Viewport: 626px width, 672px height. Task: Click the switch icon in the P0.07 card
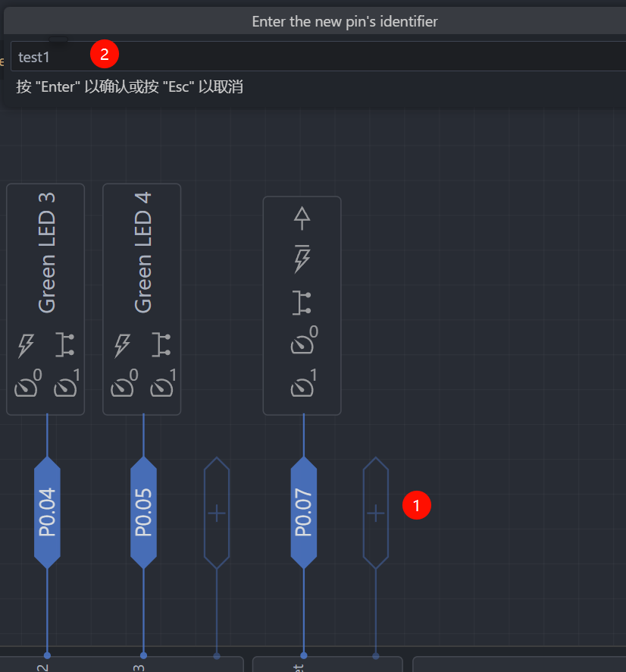point(302,302)
